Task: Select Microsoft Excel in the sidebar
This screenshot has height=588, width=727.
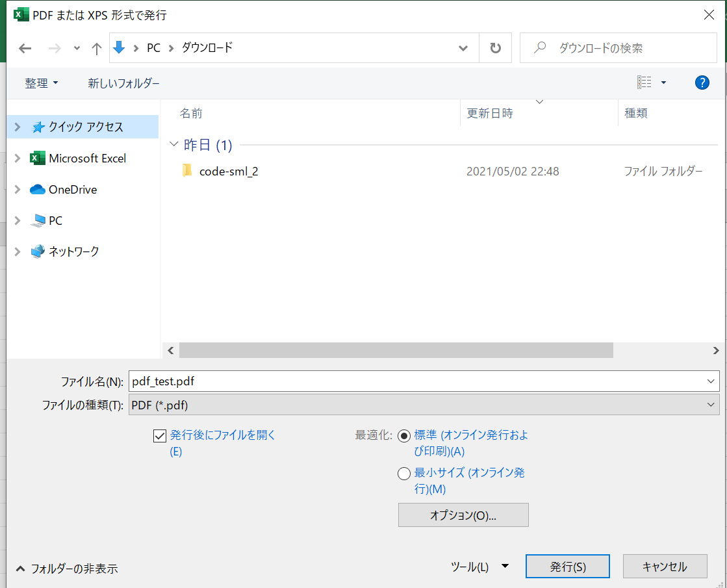Action: [x=88, y=158]
